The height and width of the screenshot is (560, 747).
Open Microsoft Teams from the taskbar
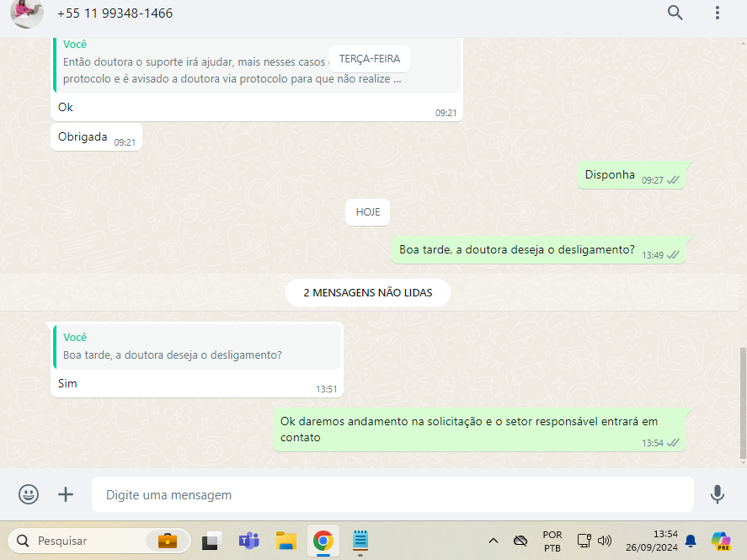point(248,541)
